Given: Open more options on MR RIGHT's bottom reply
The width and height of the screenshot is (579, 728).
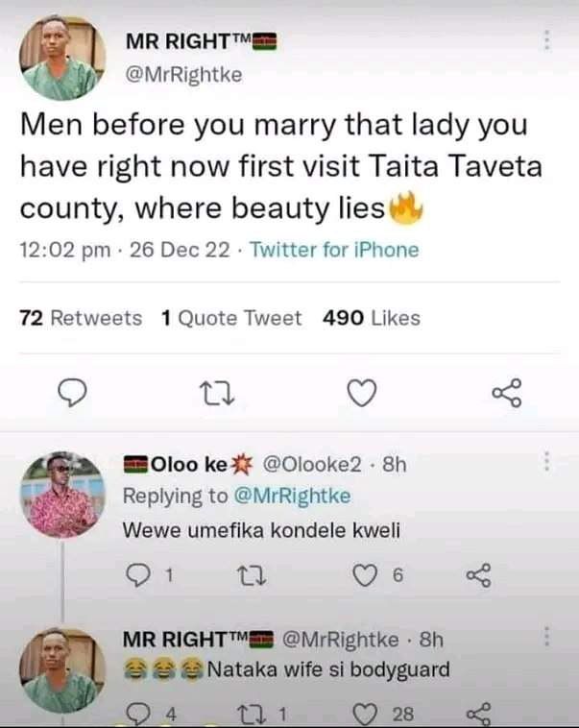Looking at the screenshot, I should (x=547, y=637).
